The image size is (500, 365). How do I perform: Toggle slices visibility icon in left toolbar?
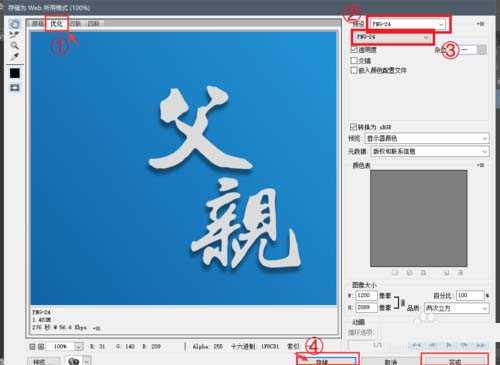click(15, 88)
